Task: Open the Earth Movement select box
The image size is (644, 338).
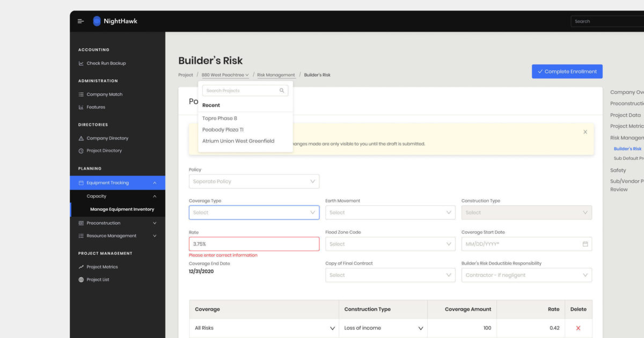Action: pyautogui.click(x=390, y=212)
